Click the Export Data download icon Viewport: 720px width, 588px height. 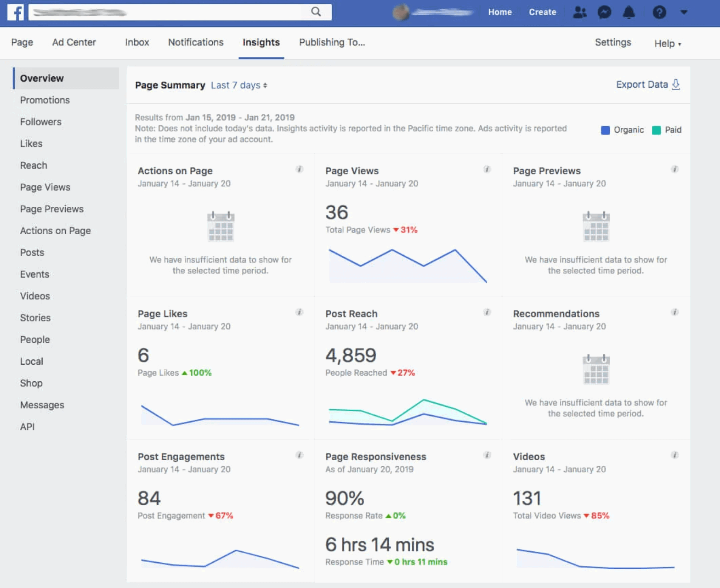tap(675, 84)
